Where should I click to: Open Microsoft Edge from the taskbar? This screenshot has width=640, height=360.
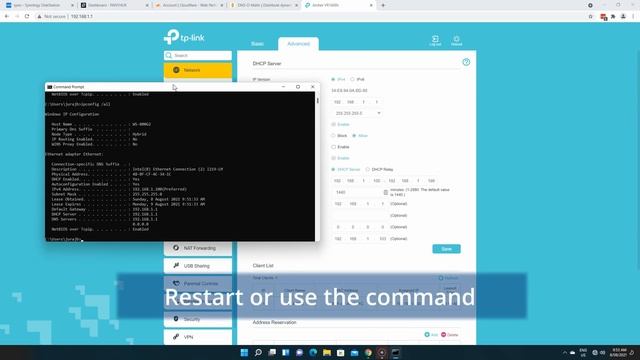coord(313,353)
